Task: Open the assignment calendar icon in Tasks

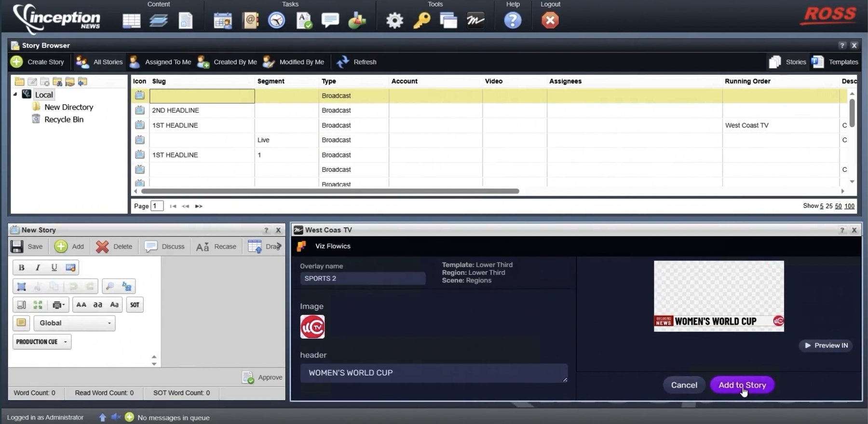Action: (223, 20)
